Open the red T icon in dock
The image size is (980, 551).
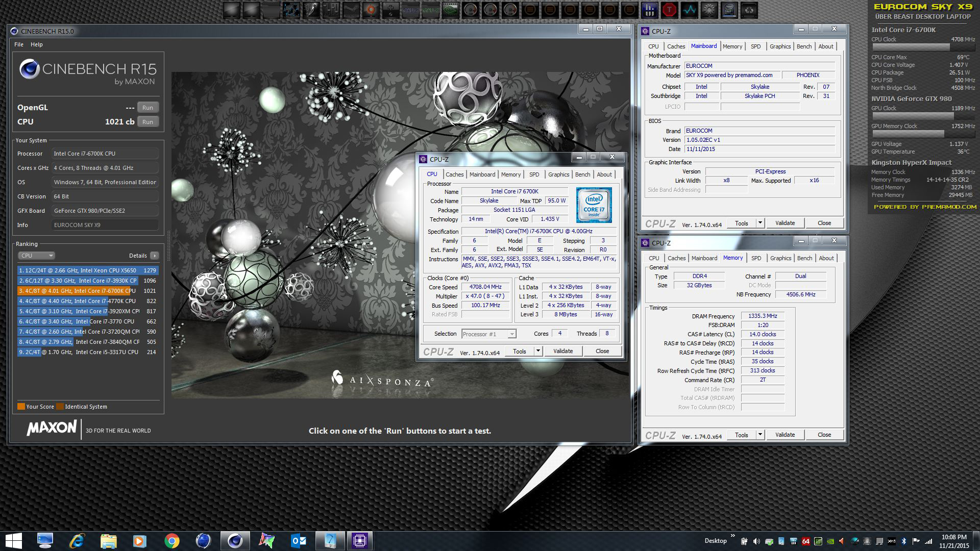(669, 10)
